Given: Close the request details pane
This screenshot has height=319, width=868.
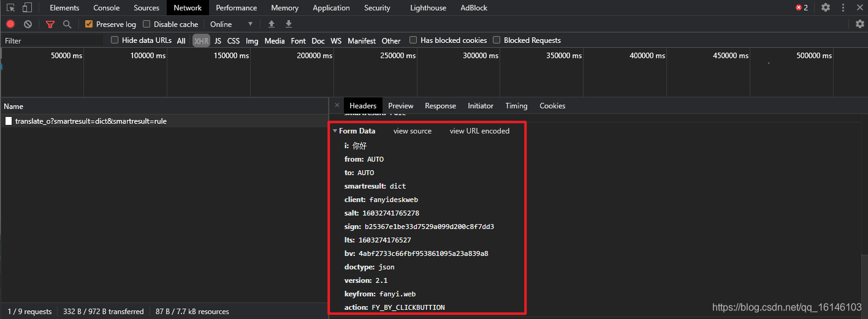Looking at the screenshot, I should click(337, 105).
